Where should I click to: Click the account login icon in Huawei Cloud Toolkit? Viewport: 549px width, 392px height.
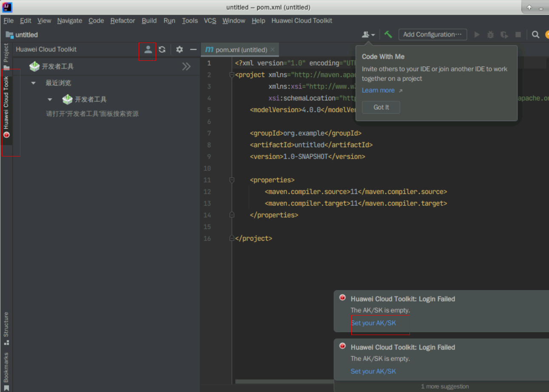point(148,49)
